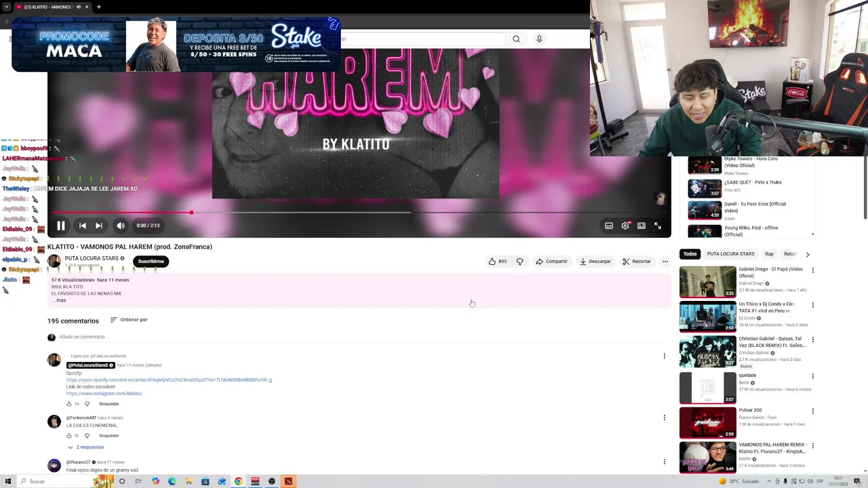Image resolution: width=868 pixels, height=488 pixels.
Task: Open PUTA LOCURA STARS channel name
Action: click(92, 258)
